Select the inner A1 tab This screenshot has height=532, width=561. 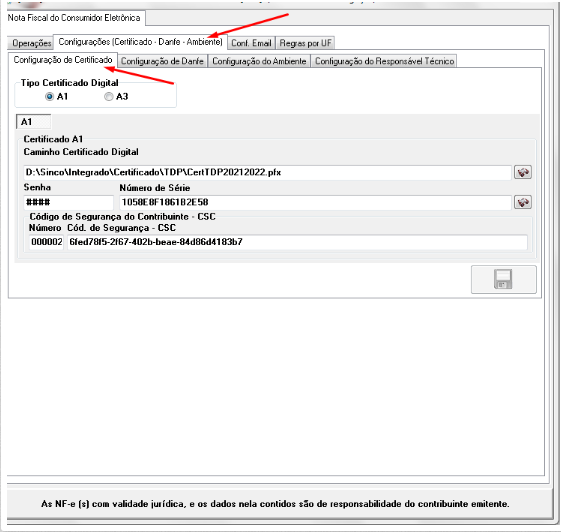33,122
